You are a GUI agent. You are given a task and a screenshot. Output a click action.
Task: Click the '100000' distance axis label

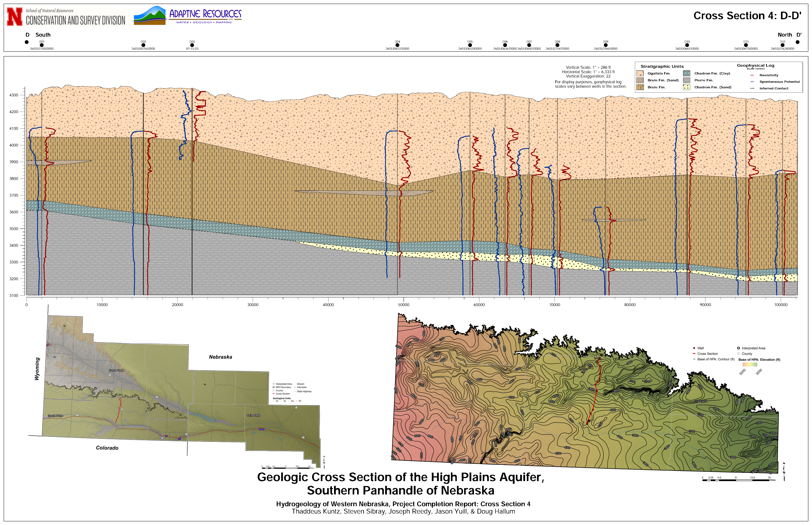[781, 305]
